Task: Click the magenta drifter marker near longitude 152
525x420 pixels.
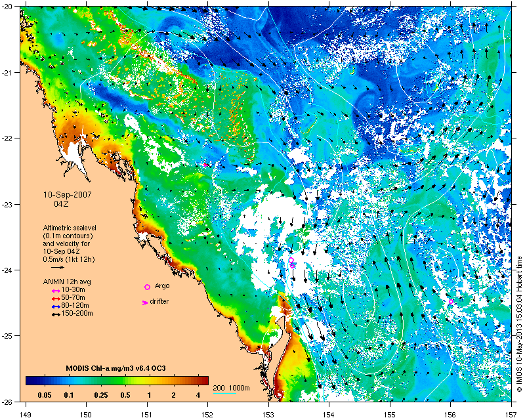Action: point(205,165)
